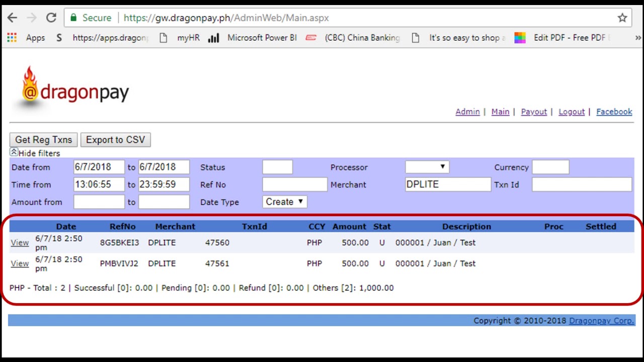Viewport: 644px width, 362px height.
Task: Click the PHP totals summary line
Action: [x=201, y=288]
